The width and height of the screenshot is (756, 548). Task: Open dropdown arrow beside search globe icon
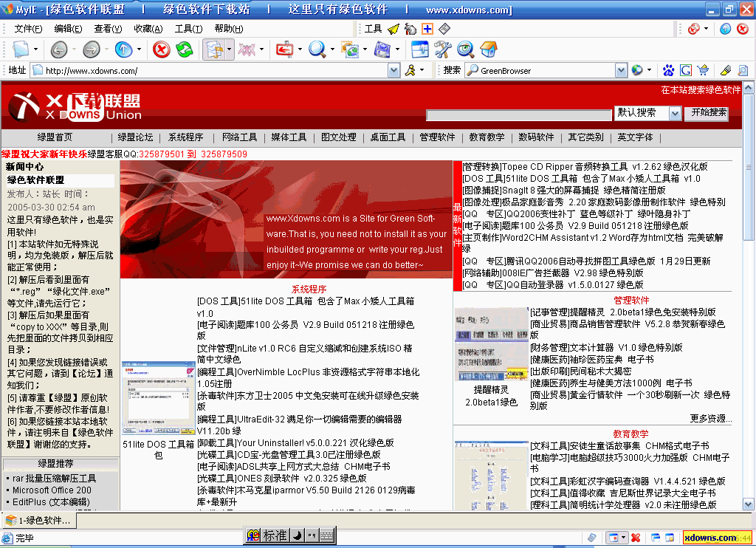pyautogui.click(x=650, y=70)
